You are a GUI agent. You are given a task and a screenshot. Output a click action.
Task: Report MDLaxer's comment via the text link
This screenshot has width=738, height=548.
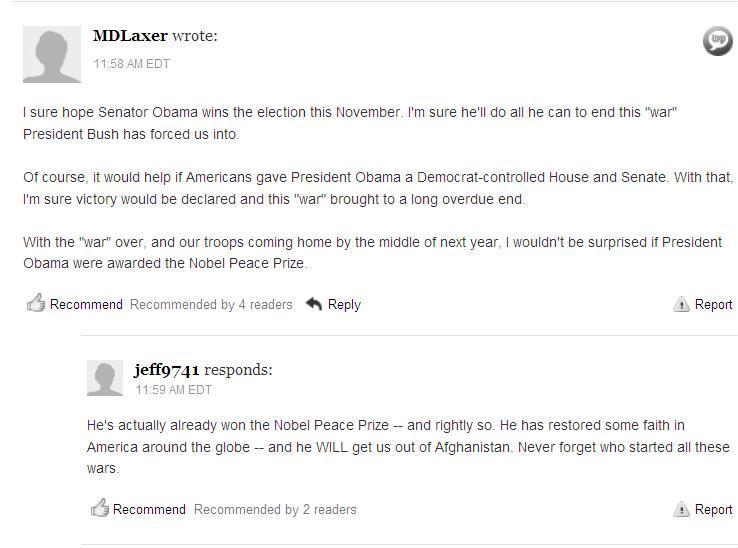coord(714,304)
